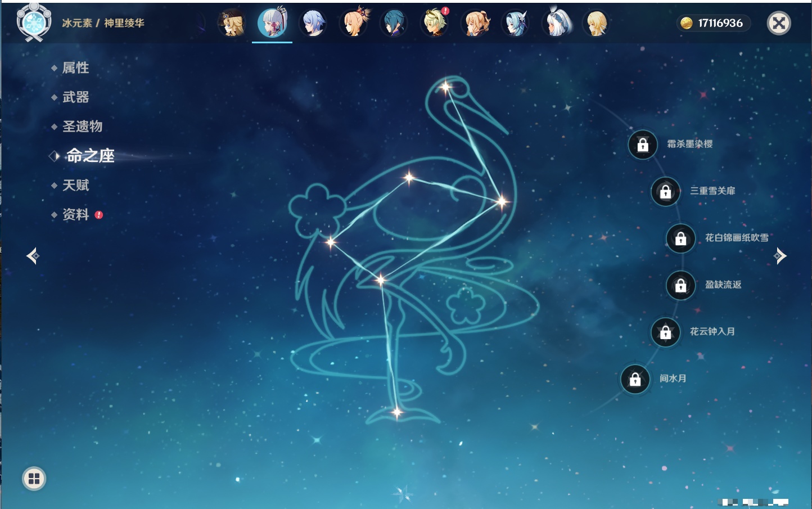Select the Eula avatar with blue hairband
The image size is (812, 509).
click(516, 23)
